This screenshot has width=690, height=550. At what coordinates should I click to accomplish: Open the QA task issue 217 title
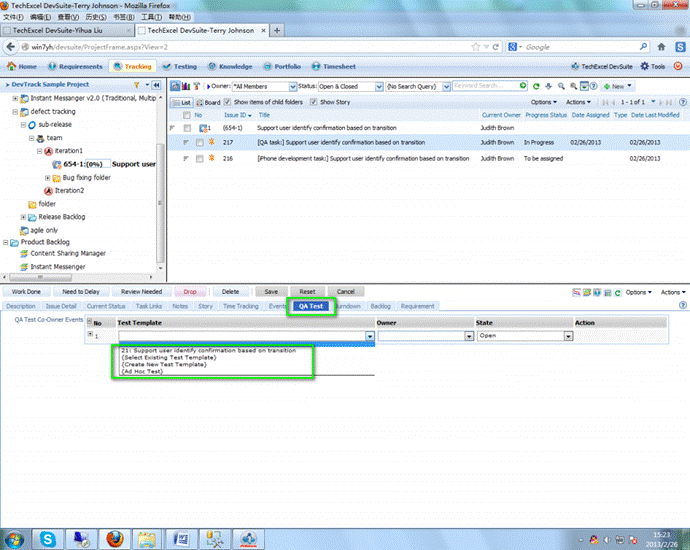[341, 143]
